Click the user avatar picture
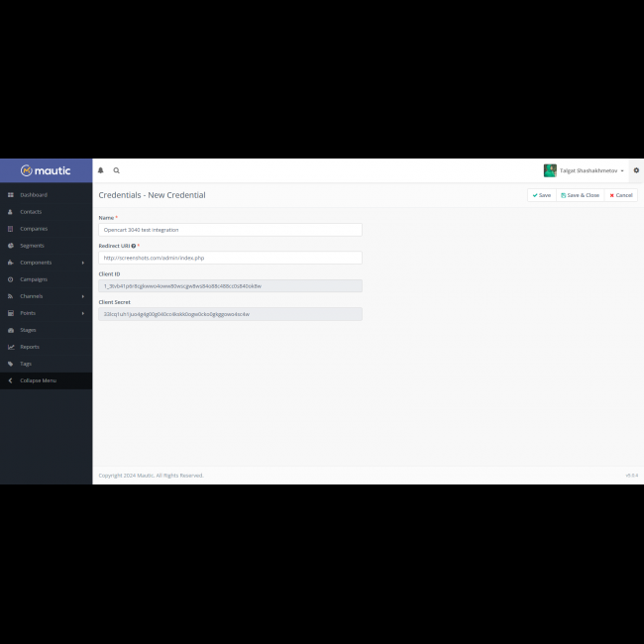The width and height of the screenshot is (644, 644). (x=550, y=170)
